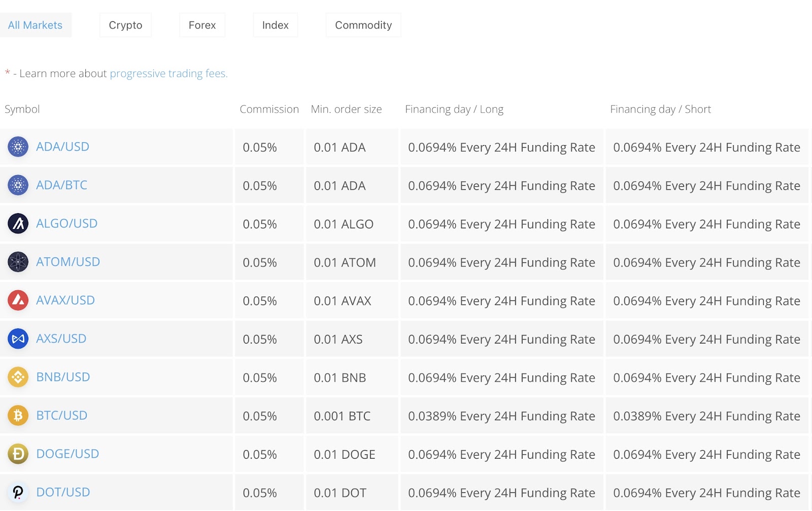Click the Polkadot DOT icon

(x=18, y=492)
